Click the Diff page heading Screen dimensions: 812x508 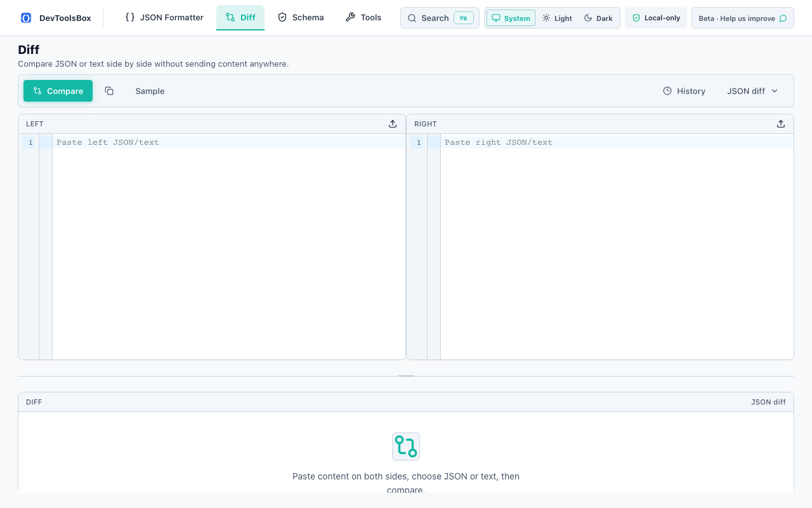point(29,50)
